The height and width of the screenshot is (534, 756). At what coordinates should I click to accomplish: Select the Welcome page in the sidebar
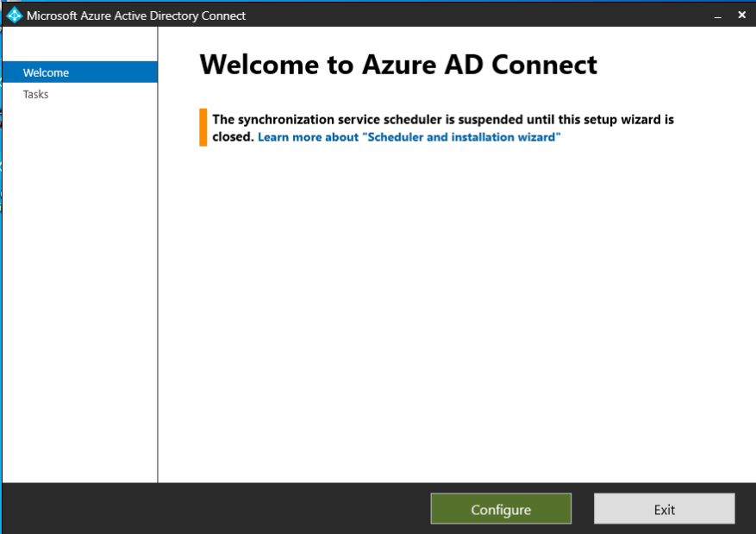79,72
